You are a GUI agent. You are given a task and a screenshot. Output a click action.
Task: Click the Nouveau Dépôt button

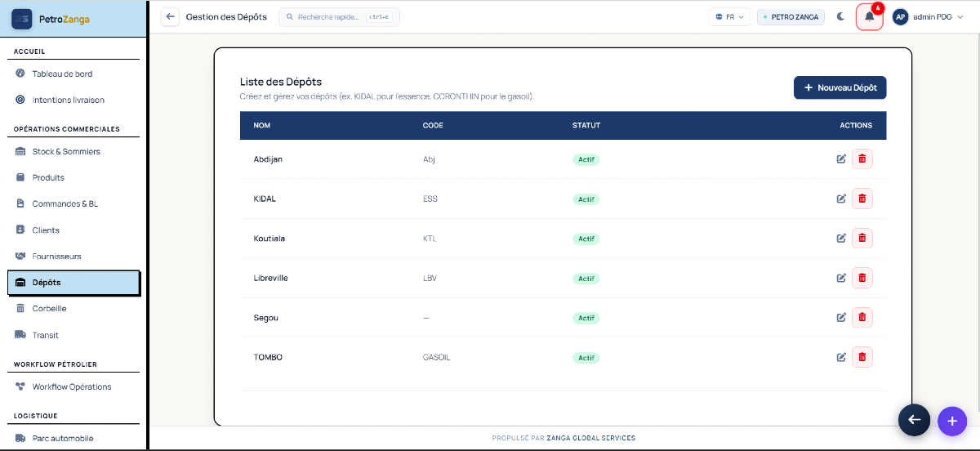(x=840, y=87)
